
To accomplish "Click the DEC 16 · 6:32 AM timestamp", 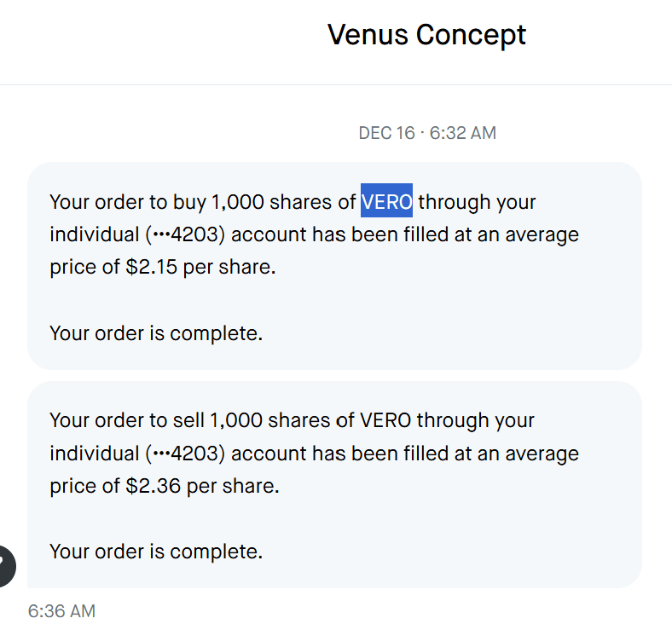I will [x=427, y=133].
